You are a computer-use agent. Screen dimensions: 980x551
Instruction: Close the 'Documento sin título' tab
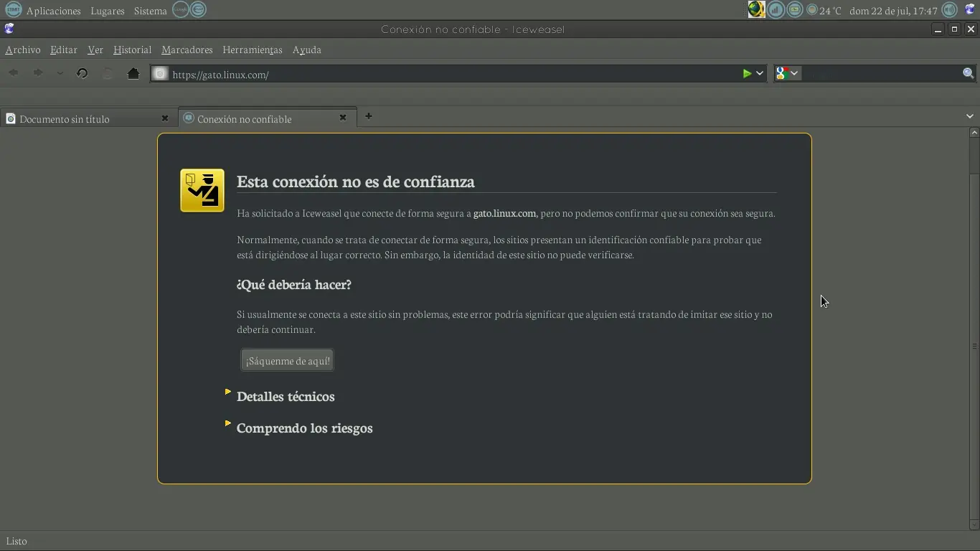164,118
